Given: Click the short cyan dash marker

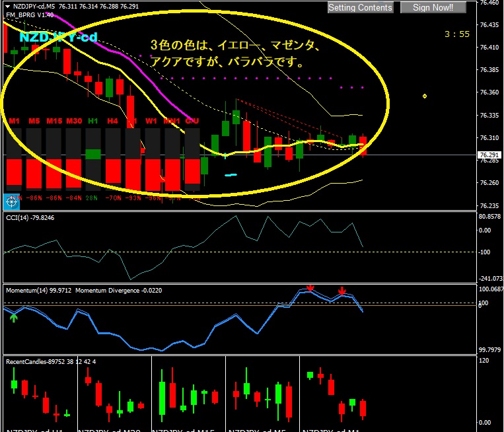Looking at the screenshot, I should point(231,175).
